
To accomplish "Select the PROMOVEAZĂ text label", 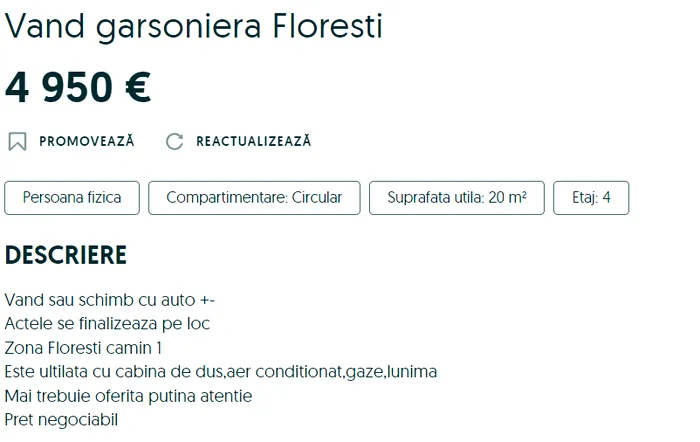I will (87, 141).
